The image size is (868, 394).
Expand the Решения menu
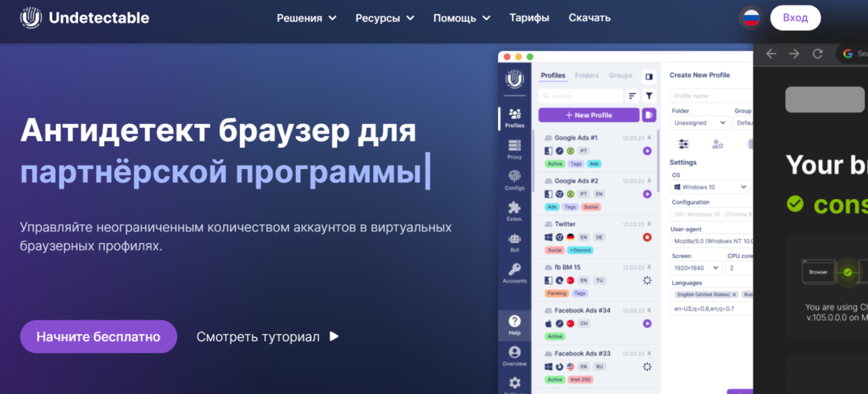pyautogui.click(x=307, y=17)
